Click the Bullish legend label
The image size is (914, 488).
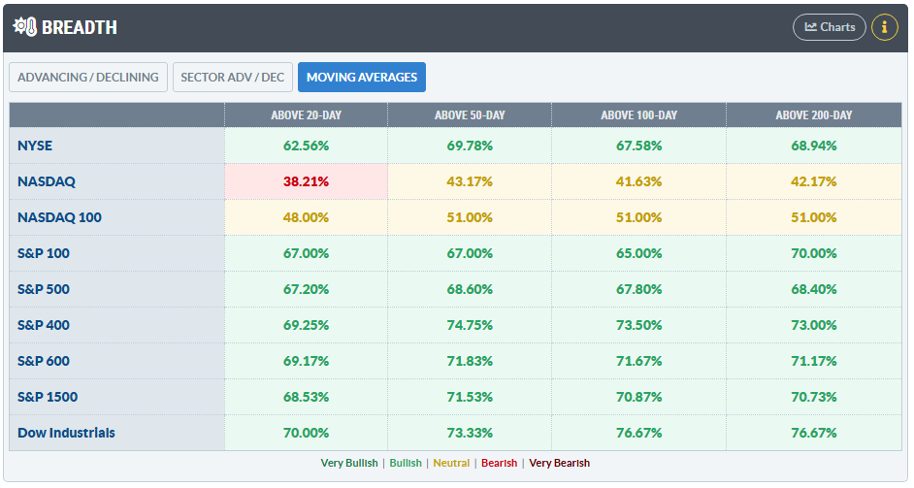click(406, 463)
